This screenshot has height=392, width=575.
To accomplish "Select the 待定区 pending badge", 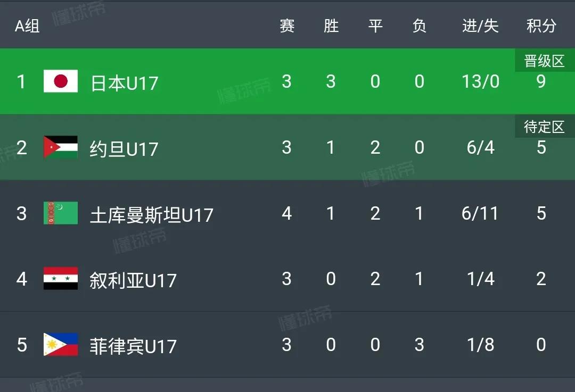I will (543, 127).
